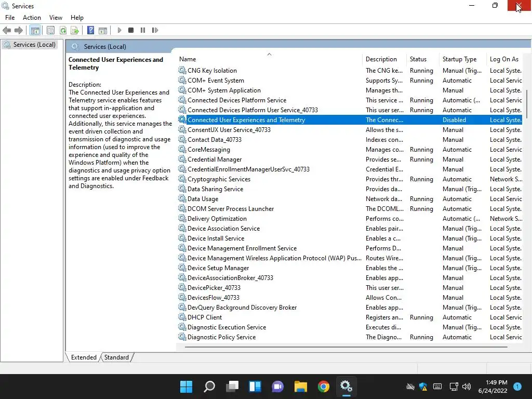This screenshot has width=532, height=399.
Task: Open the Properties toolbar icon
Action: point(50,30)
